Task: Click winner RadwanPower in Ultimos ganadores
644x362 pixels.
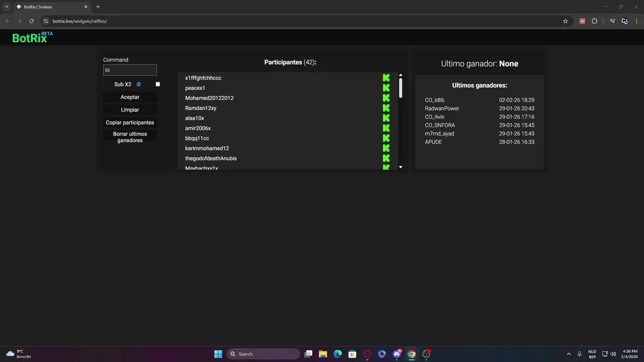Action: 442,109
